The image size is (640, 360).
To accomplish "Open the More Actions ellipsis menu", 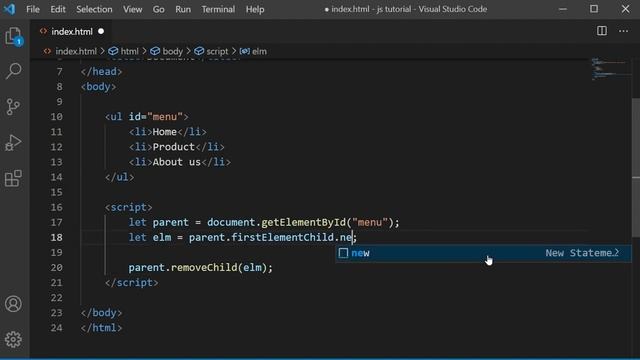I will click(x=623, y=31).
